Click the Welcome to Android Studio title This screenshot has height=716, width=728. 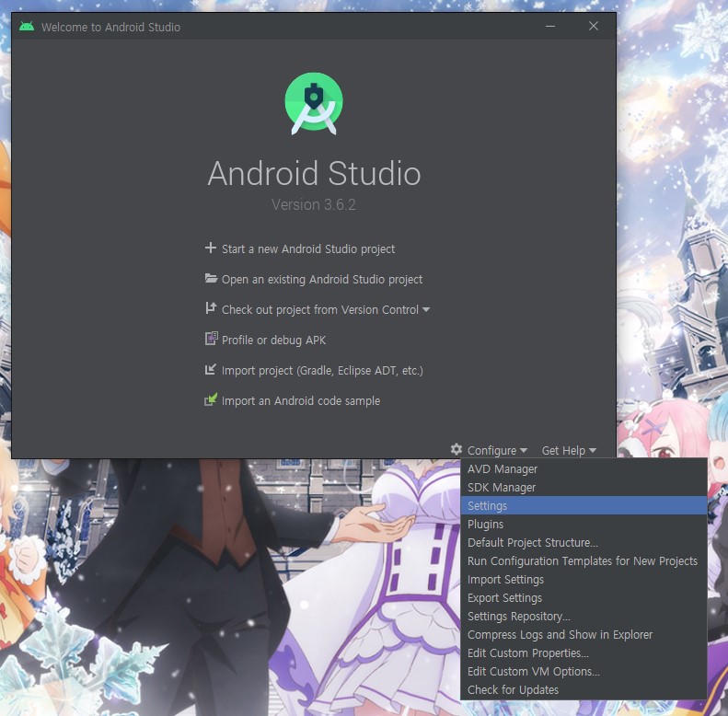point(110,27)
